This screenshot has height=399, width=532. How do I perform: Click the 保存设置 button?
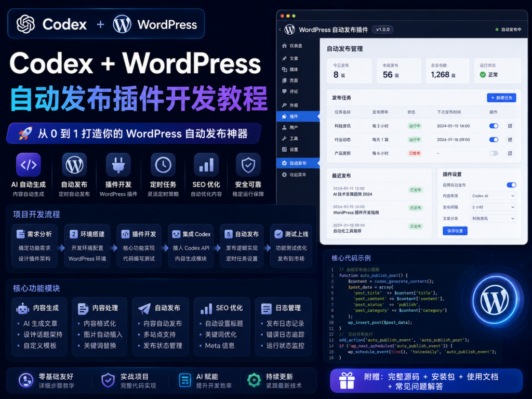455,231
